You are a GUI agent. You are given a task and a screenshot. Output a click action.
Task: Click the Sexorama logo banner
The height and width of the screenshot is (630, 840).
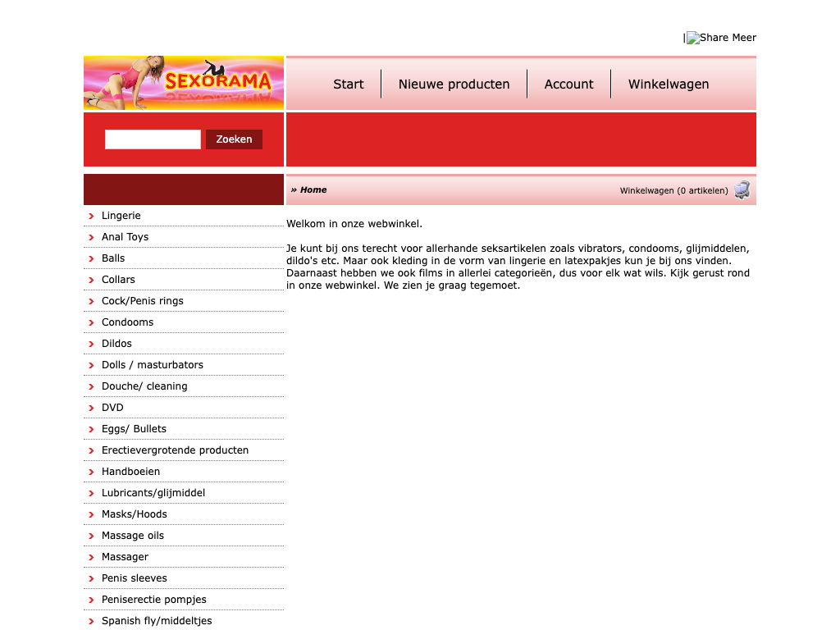[184, 83]
